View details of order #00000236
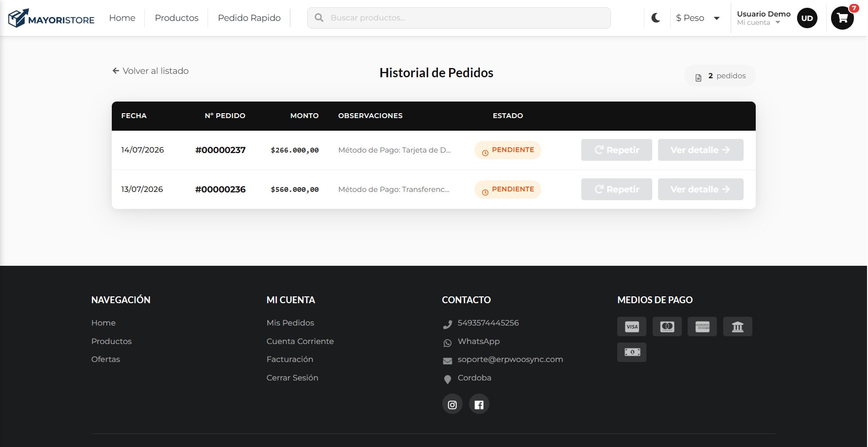 click(701, 189)
